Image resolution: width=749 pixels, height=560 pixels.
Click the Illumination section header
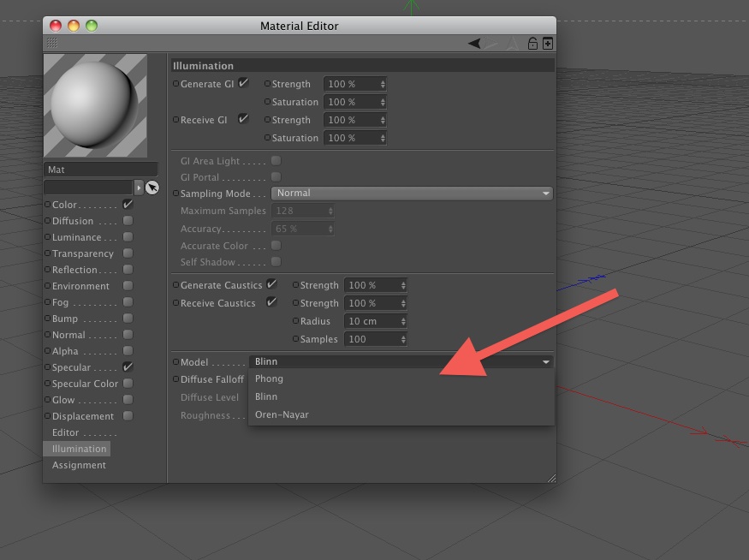pos(363,65)
